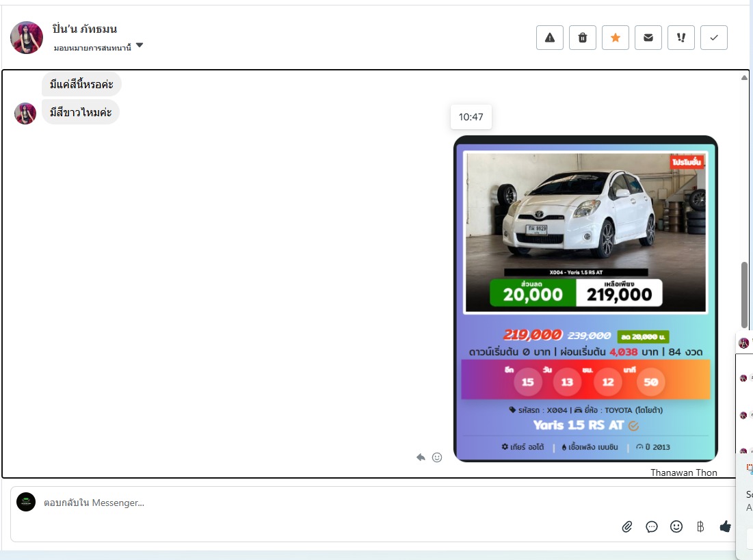This screenshot has height=560, width=753.
Task: Delete the conversation with trash icon
Action: [582, 38]
